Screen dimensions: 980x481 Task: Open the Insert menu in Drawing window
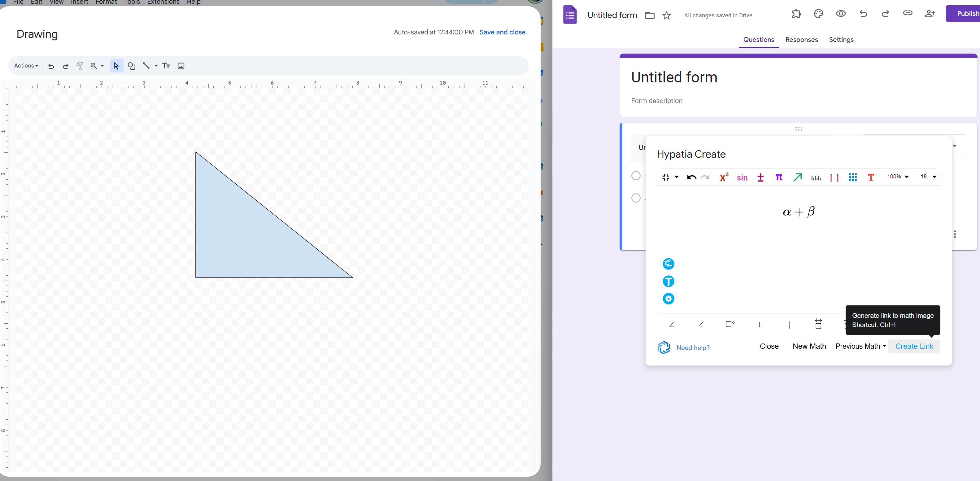click(79, 2)
